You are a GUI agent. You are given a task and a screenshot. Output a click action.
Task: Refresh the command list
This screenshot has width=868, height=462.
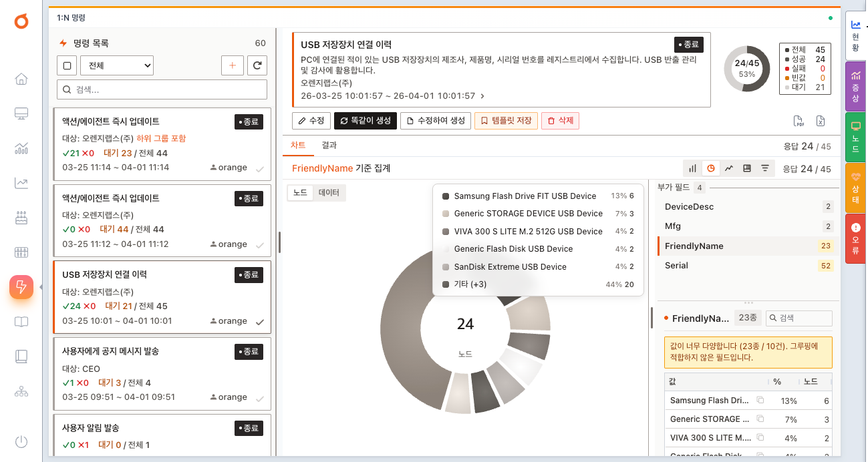coord(257,65)
